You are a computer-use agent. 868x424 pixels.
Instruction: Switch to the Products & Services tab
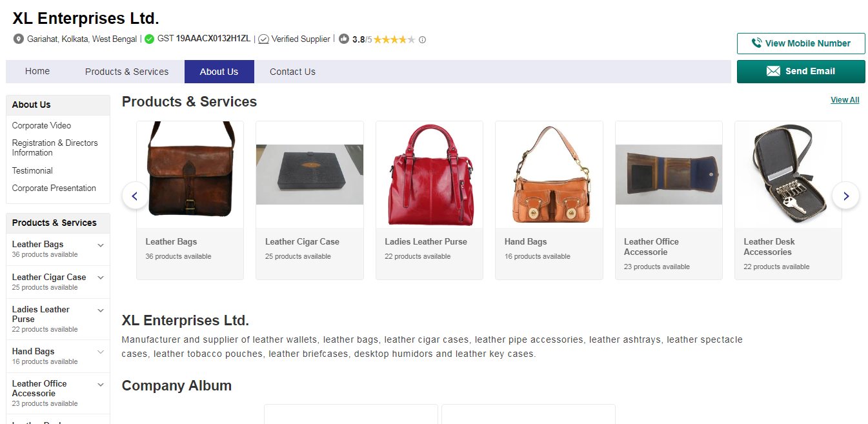point(126,71)
